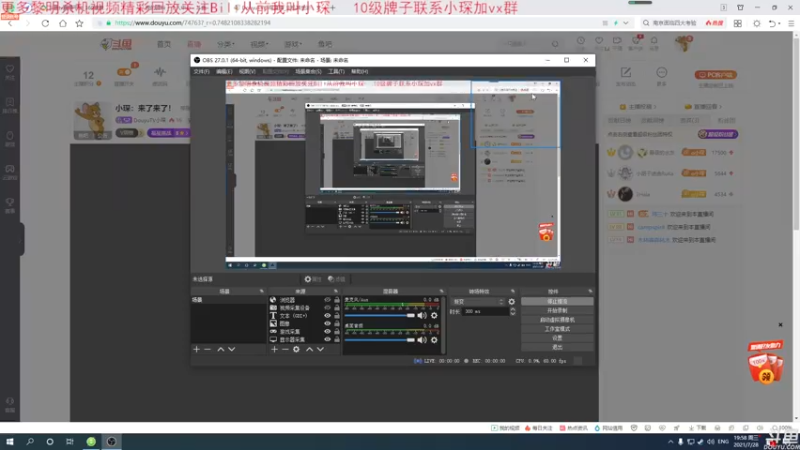Toggle the lock on the Display Capture source
800x450 pixels.
pos(337,339)
